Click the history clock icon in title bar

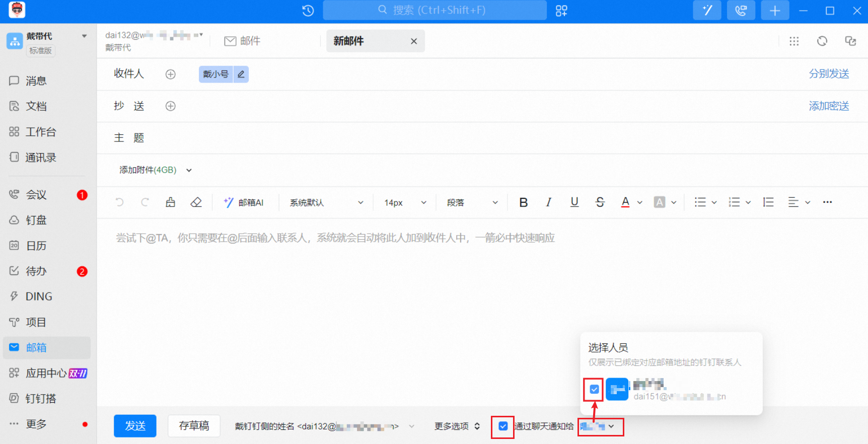308,11
